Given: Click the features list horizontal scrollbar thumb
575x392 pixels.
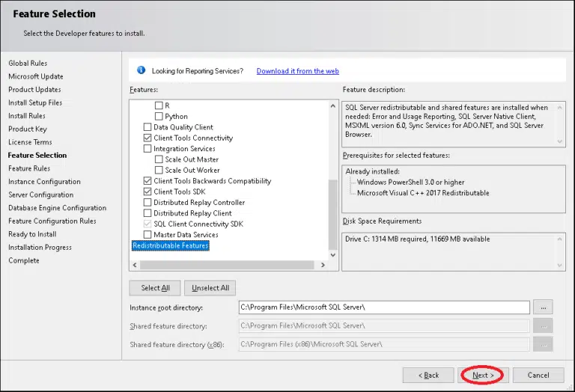Looking at the screenshot, I should [x=227, y=265].
